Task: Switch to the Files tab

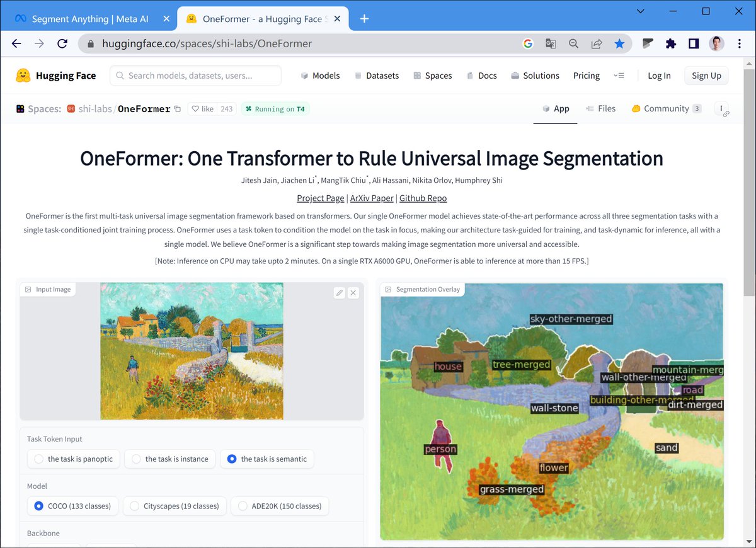Action: pos(600,109)
